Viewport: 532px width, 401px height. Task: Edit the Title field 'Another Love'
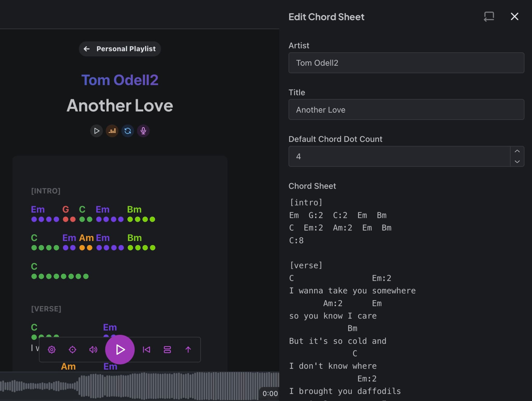coord(406,109)
